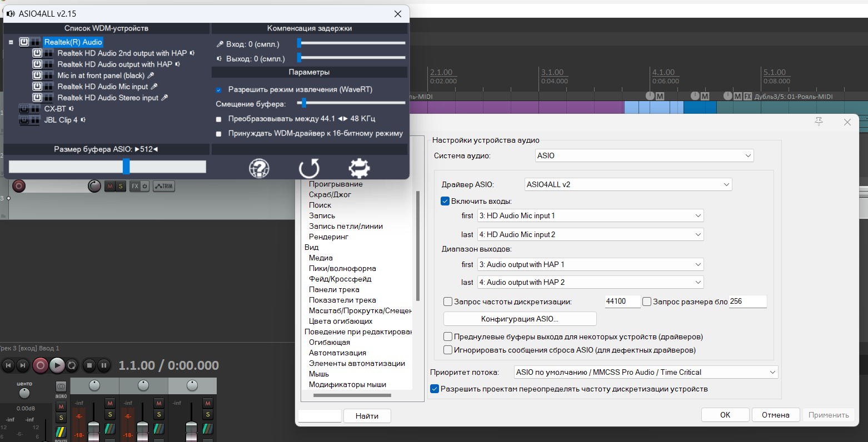
Task: Mute the master channel in mixer
Action: pos(61,407)
